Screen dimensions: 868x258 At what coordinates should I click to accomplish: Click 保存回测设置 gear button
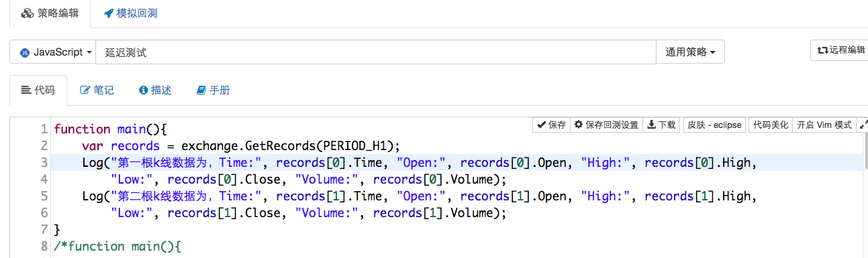point(606,125)
